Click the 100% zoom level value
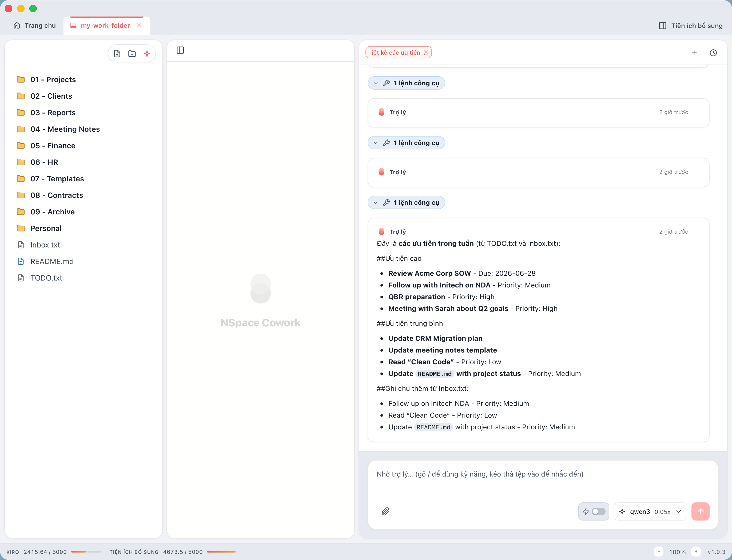The image size is (732, 560). [x=677, y=552]
